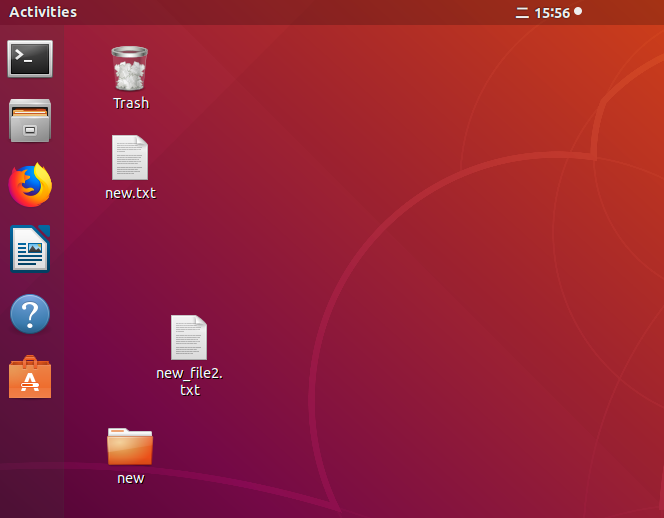Start the Firefox web browser
664x518 pixels.
30,185
